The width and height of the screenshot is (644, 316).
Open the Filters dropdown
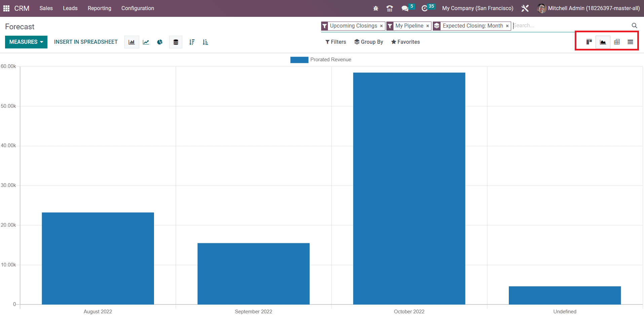[x=336, y=42]
